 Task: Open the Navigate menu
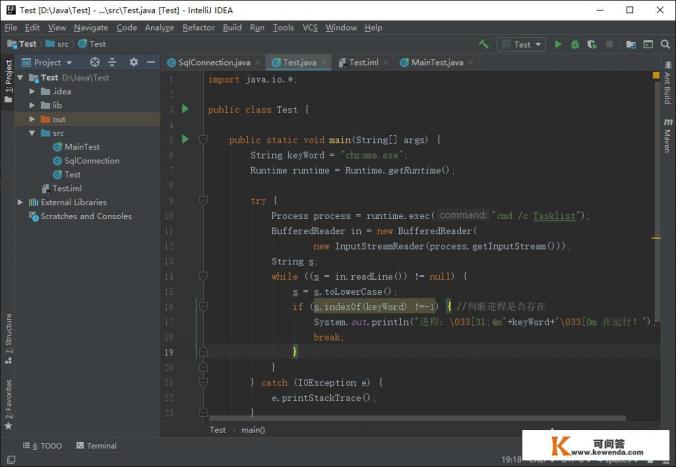[x=91, y=28]
